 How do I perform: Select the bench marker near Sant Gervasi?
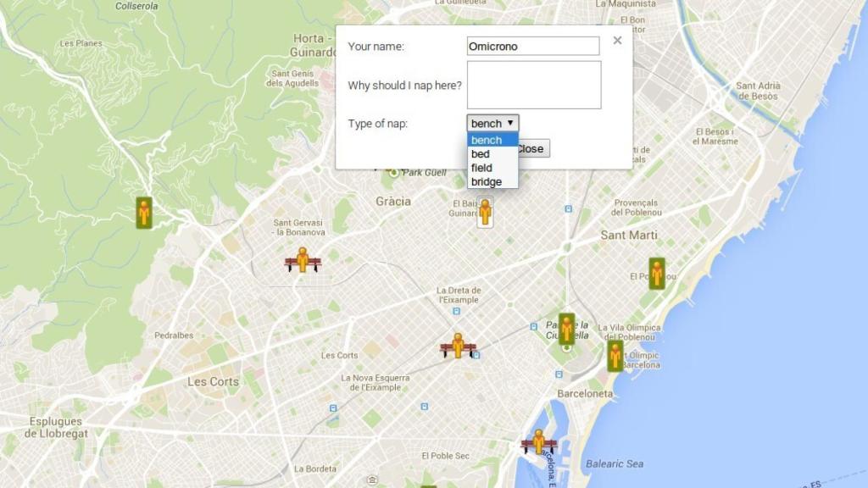[303, 260]
